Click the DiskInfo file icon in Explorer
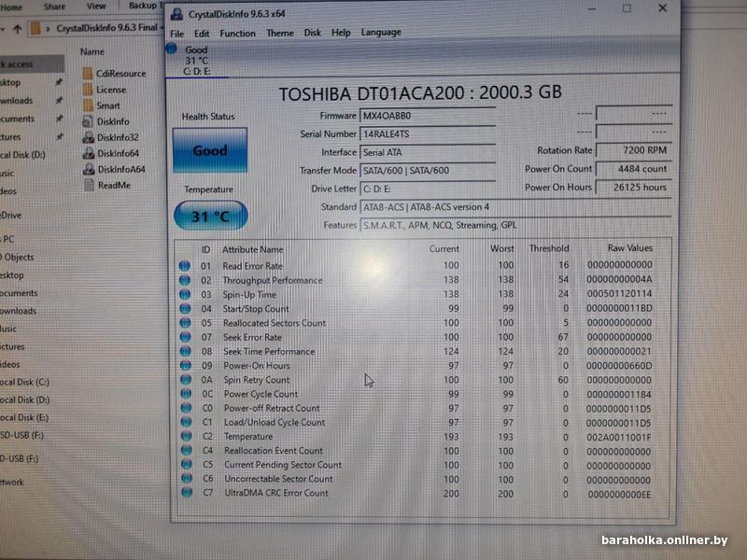 pos(88,121)
